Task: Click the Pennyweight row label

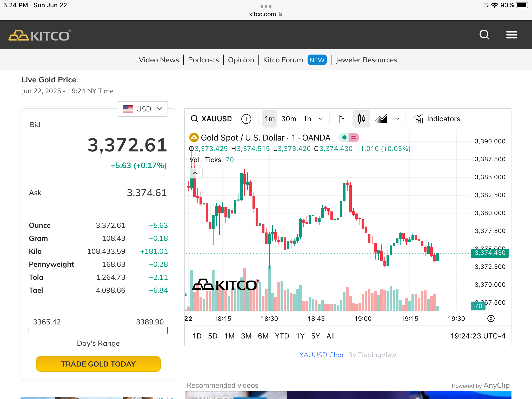Action: click(x=51, y=264)
